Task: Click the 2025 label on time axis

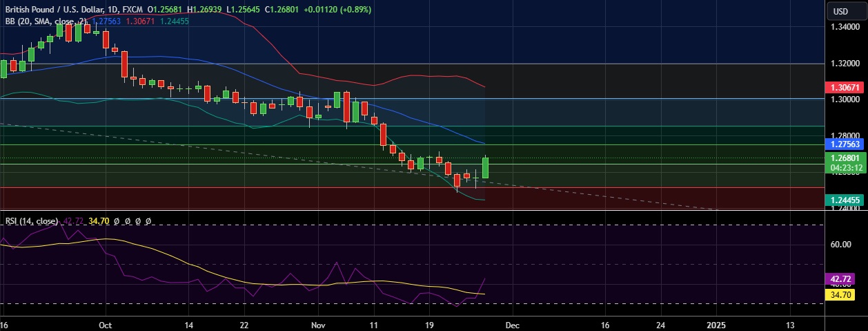Action: [x=717, y=324]
